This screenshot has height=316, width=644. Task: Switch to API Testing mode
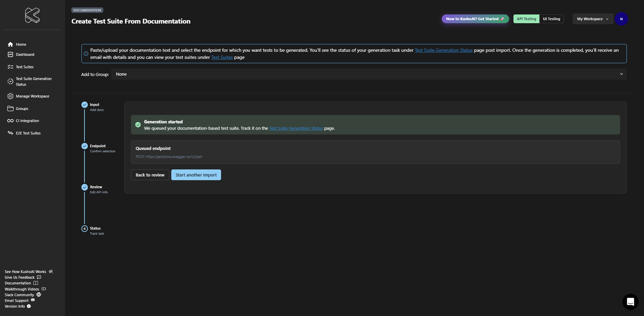[x=526, y=19]
